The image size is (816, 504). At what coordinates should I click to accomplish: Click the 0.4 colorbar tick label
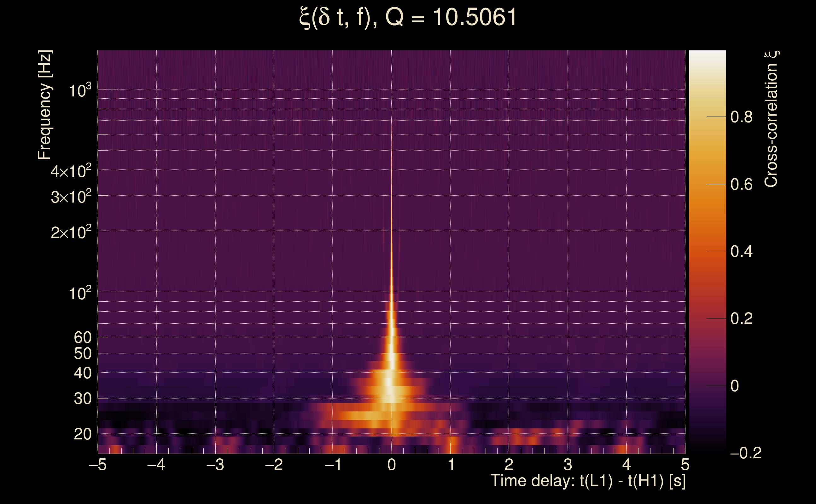[x=741, y=251]
